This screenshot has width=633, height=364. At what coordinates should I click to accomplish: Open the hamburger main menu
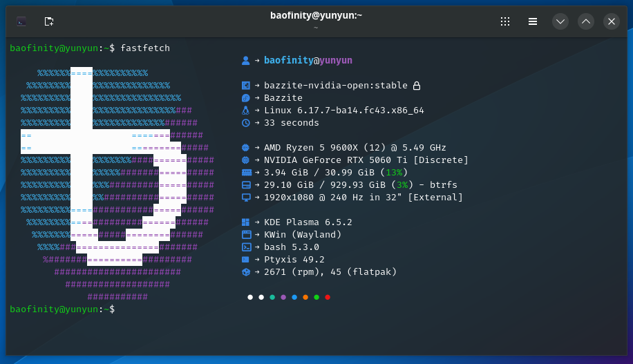[x=533, y=21]
